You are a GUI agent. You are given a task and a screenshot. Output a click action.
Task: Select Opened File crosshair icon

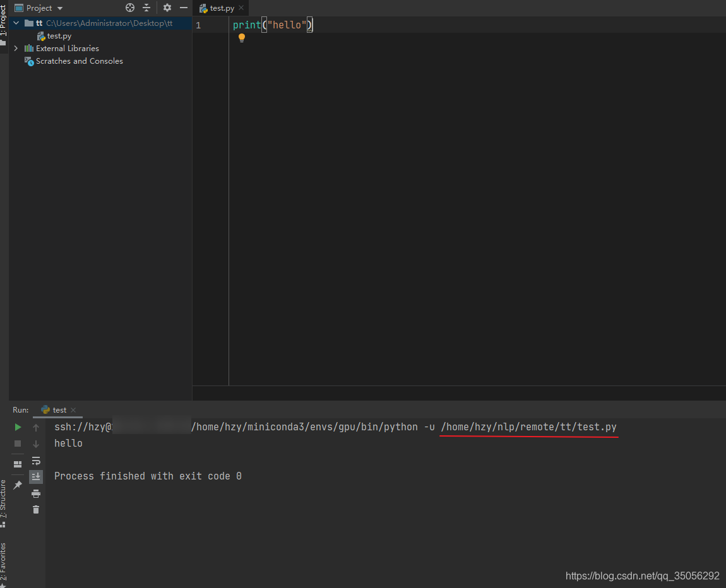(129, 8)
